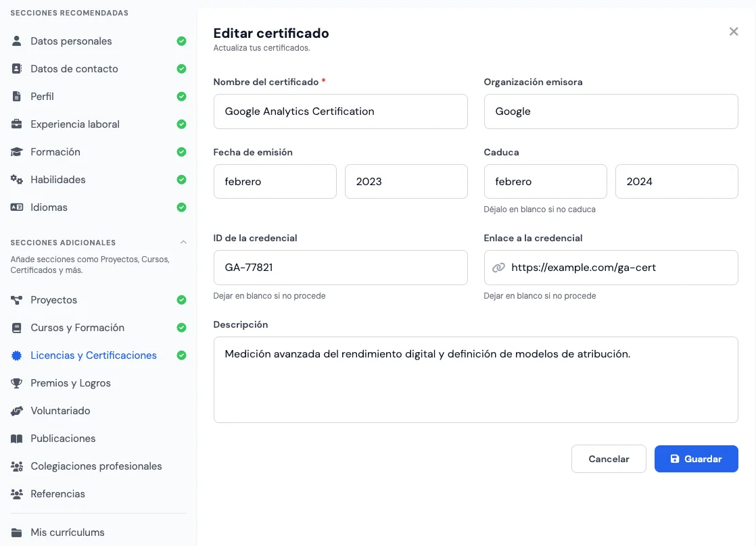Click the Referencias people icon
The width and height of the screenshot is (756, 546).
point(16,494)
